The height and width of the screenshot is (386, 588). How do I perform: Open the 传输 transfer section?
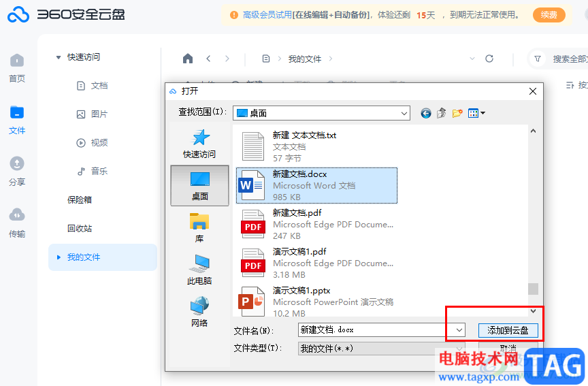[x=17, y=223]
